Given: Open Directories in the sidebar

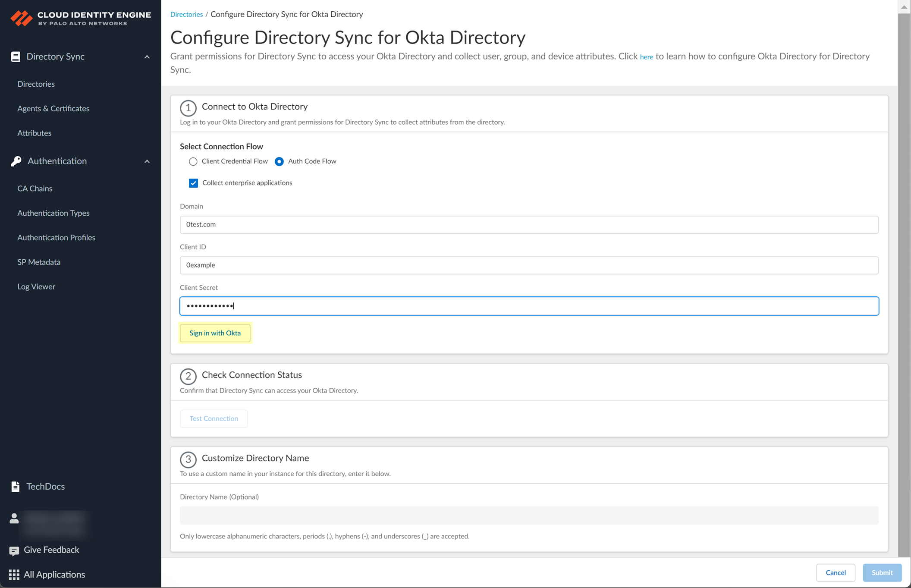Looking at the screenshot, I should (36, 84).
